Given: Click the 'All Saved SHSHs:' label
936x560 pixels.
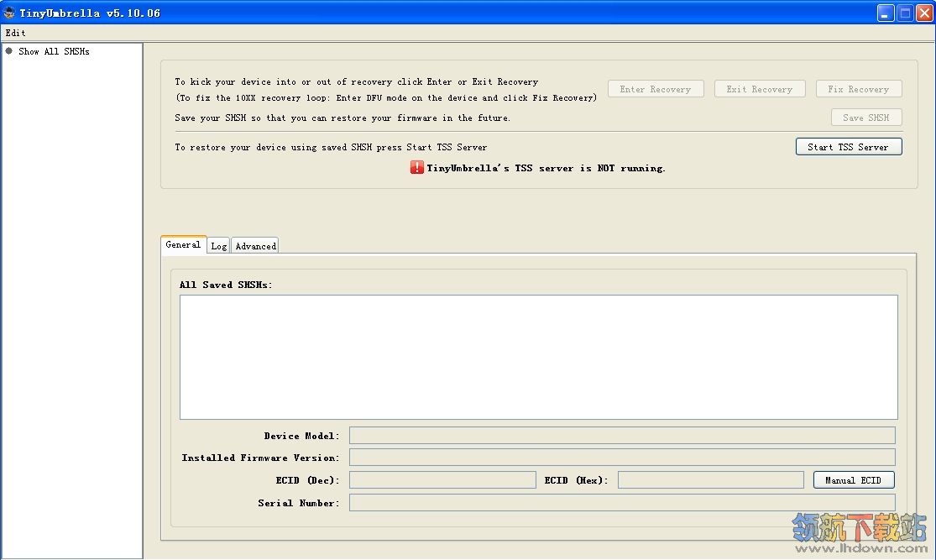Looking at the screenshot, I should coord(226,285).
